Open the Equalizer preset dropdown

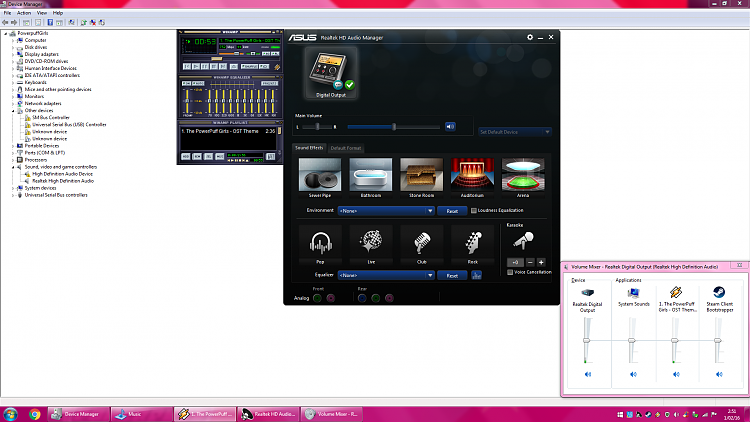[386, 276]
